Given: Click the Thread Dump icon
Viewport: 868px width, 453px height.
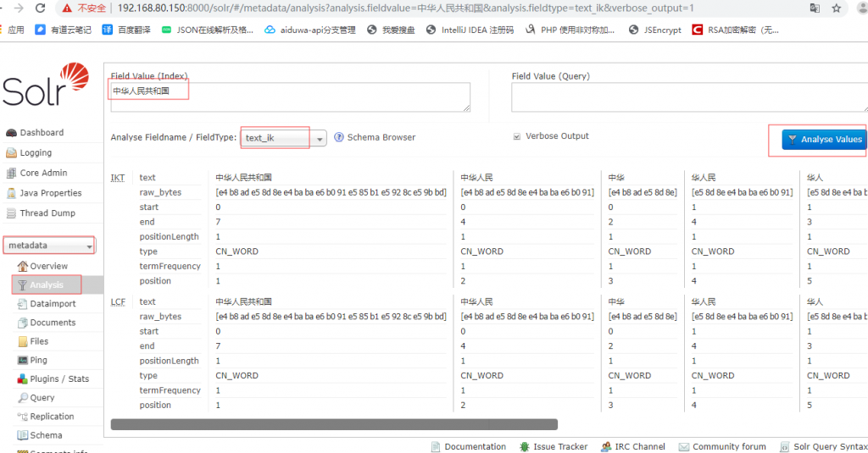Looking at the screenshot, I should click(x=11, y=213).
